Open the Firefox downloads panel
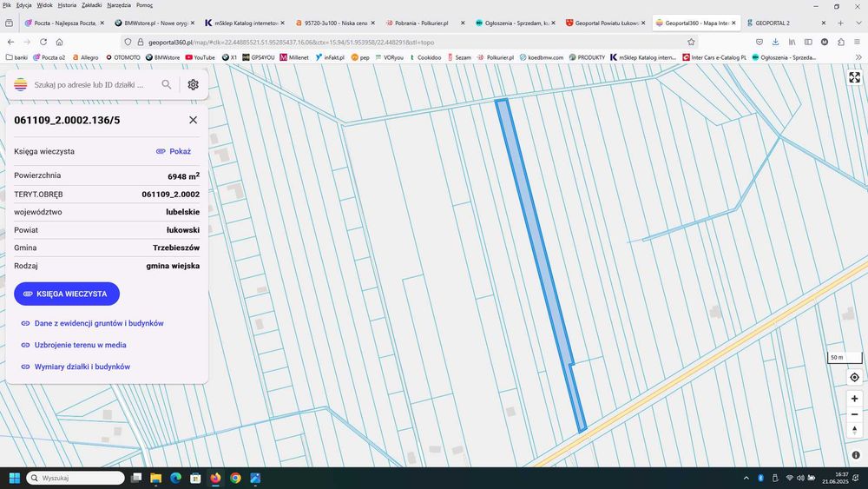 point(775,42)
